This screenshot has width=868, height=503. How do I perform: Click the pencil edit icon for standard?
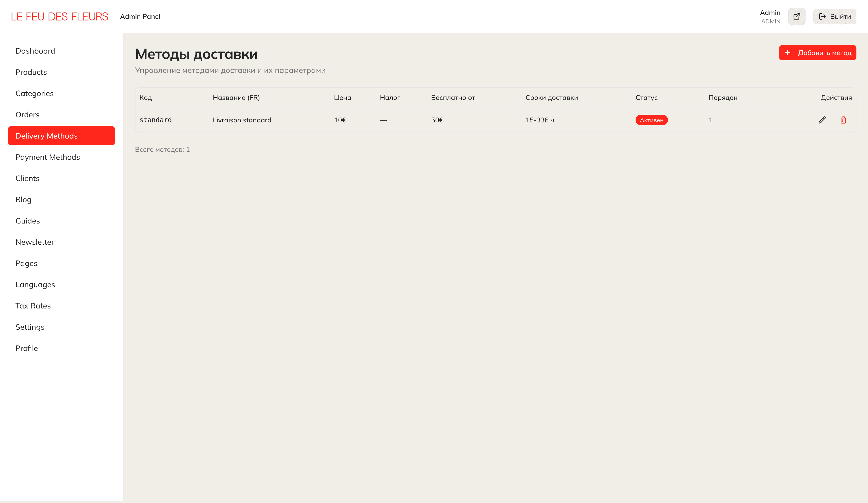pyautogui.click(x=822, y=120)
